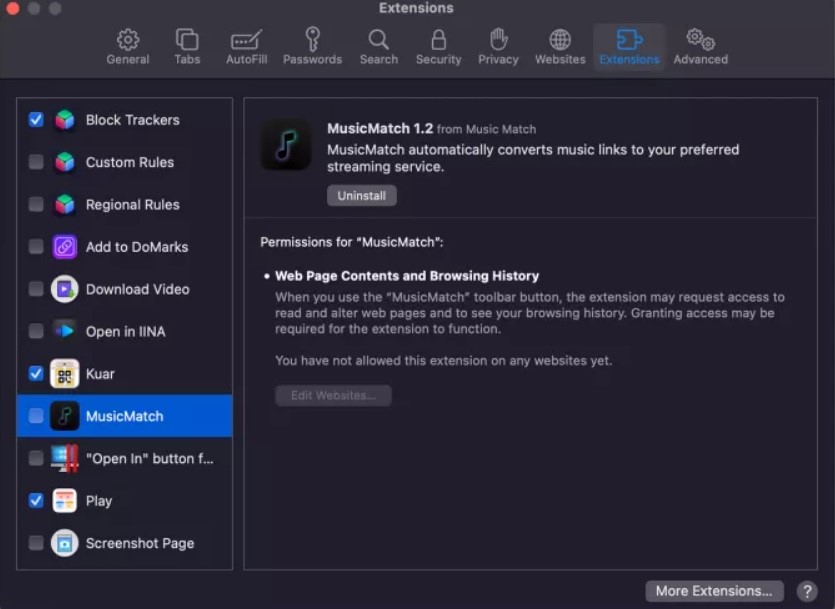
Task: Switch to the Passwords tab label
Action: coord(312,60)
